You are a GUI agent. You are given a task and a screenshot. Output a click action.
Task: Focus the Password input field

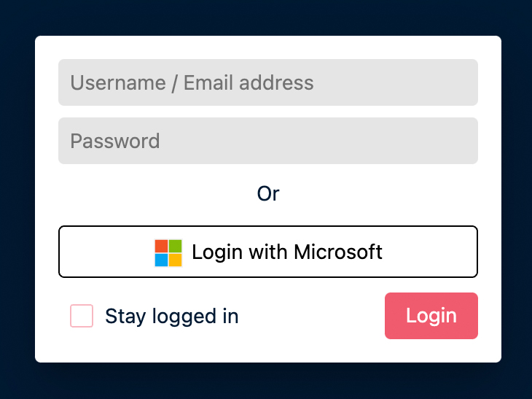[x=268, y=141]
